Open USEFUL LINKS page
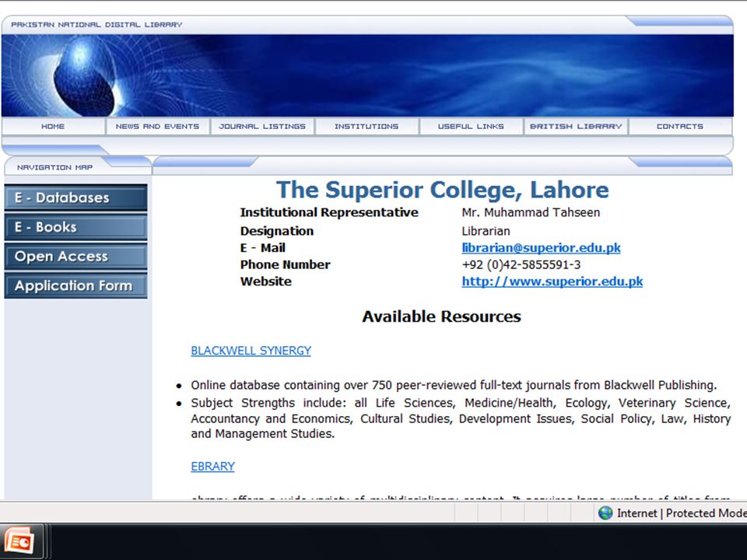747x560 pixels. tap(471, 127)
